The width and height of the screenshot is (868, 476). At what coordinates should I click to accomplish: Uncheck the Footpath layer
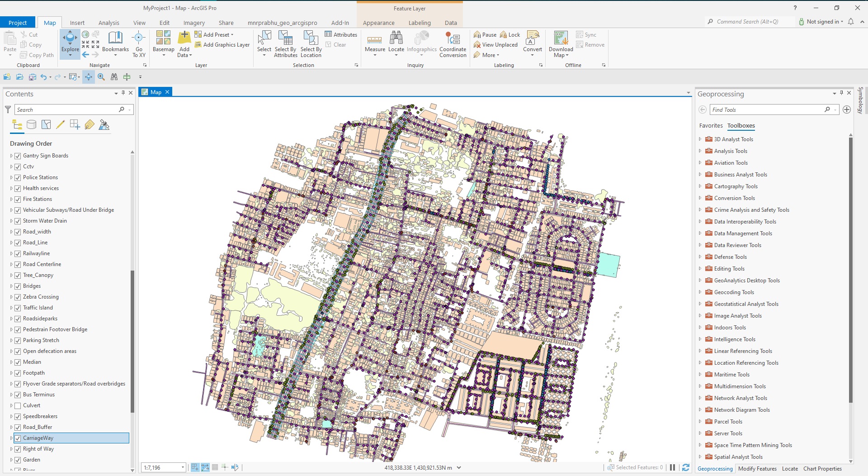click(18, 373)
